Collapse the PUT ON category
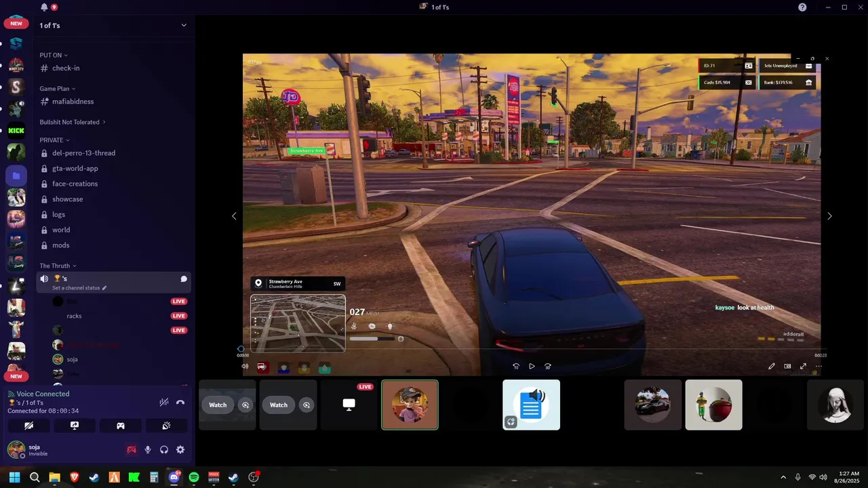The image size is (868, 488). coord(54,55)
